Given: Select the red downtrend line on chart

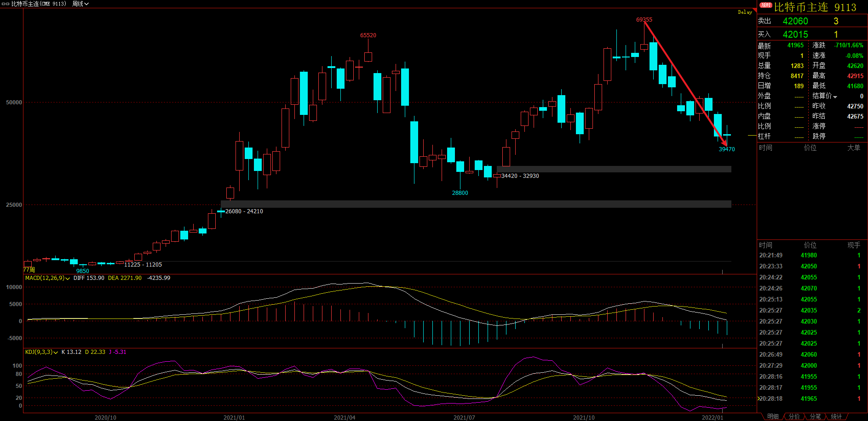Looking at the screenshot, I should [685, 84].
